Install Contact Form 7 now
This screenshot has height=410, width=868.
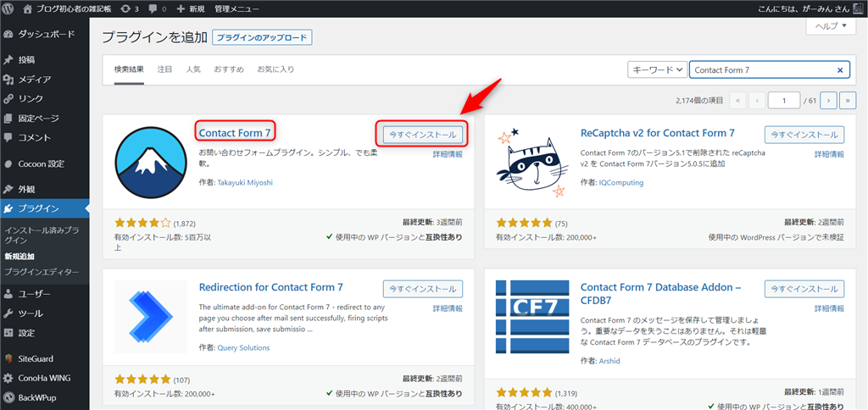423,135
